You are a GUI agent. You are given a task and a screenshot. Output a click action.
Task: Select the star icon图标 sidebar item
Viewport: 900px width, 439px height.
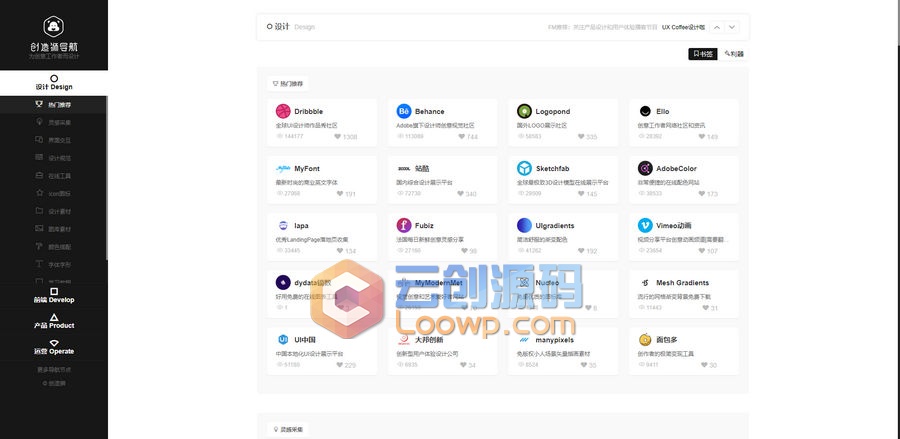click(53, 193)
